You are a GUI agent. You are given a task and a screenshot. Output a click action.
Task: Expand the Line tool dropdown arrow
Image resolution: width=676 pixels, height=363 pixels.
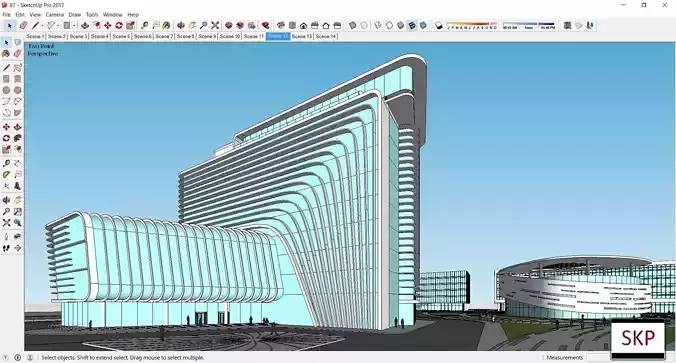point(42,26)
